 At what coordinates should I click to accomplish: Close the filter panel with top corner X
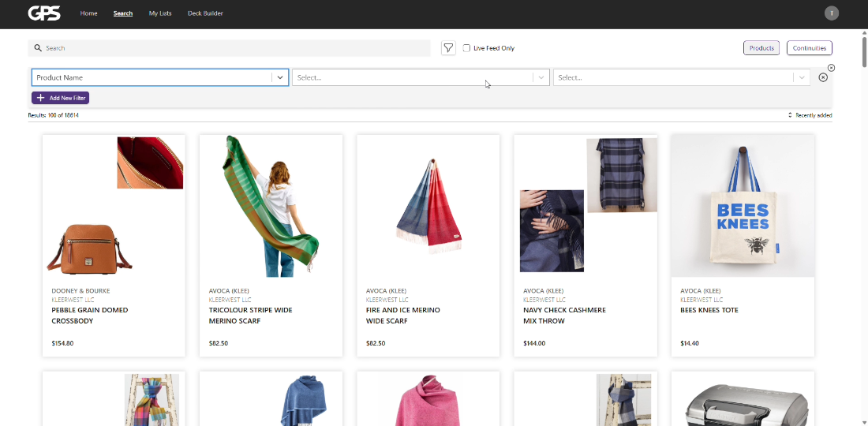(x=831, y=68)
